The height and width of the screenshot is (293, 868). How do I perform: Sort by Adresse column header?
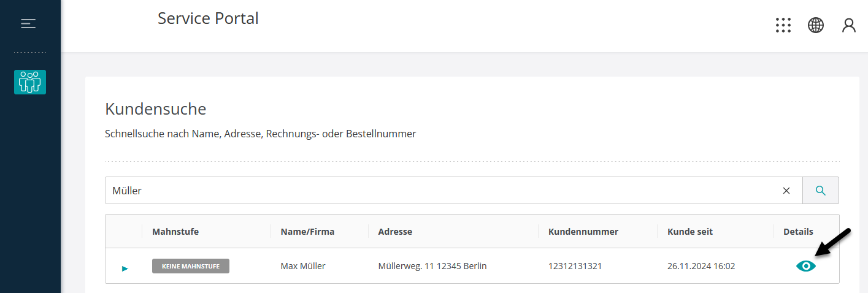tap(395, 232)
